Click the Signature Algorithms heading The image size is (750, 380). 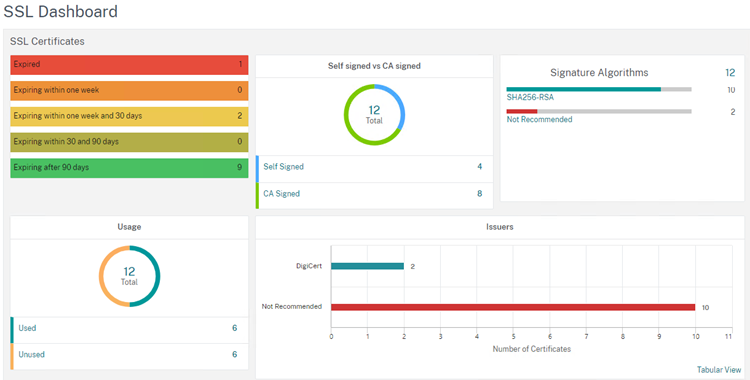(599, 73)
